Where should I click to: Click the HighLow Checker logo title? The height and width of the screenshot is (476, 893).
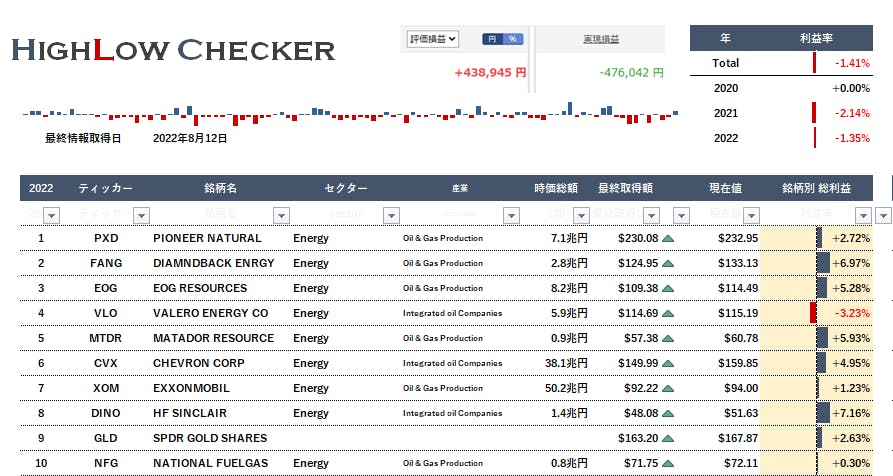tap(173, 50)
